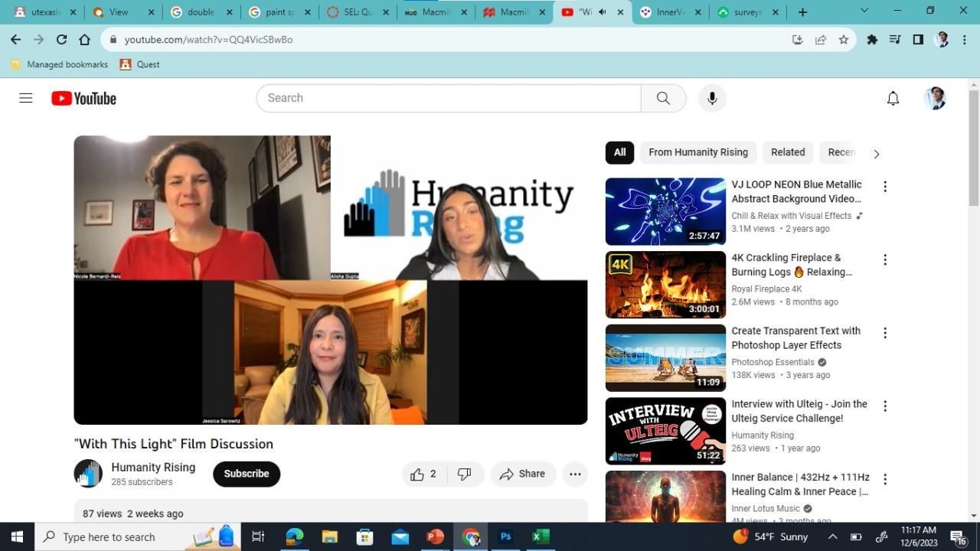
Task: Open a new browser tab
Action: click(802, 12)
